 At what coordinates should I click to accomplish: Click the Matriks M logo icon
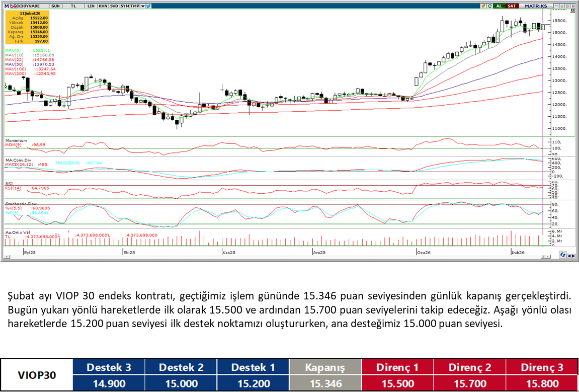tap(6, 6)
